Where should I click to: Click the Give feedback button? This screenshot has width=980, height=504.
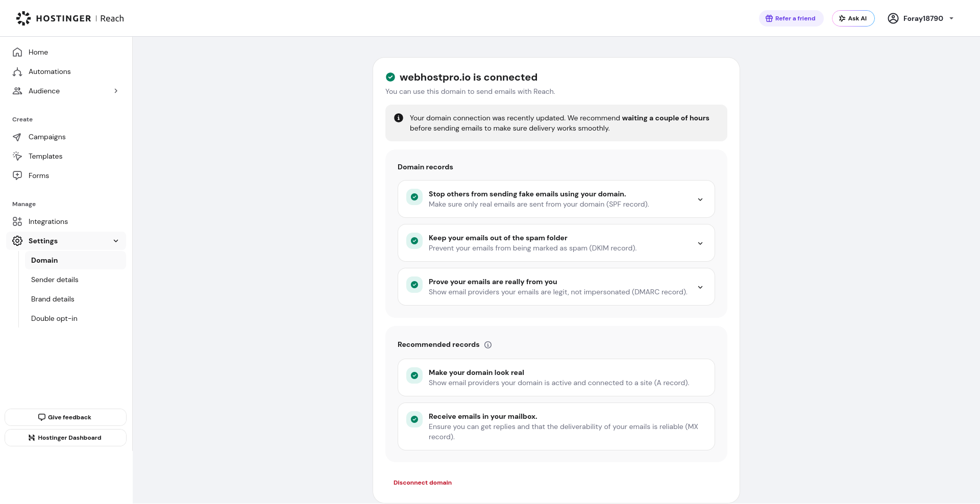tap(65, 417)
